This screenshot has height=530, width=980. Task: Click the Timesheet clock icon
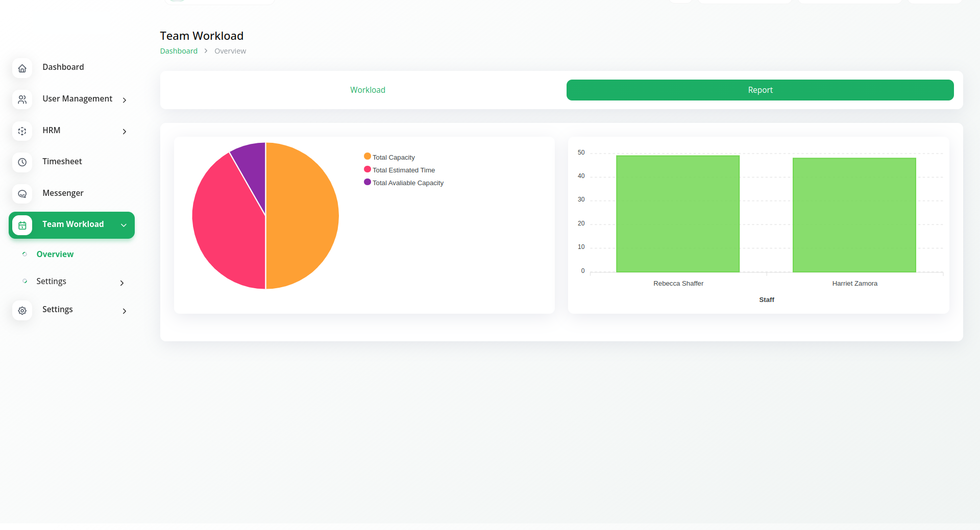pos(22,162)
